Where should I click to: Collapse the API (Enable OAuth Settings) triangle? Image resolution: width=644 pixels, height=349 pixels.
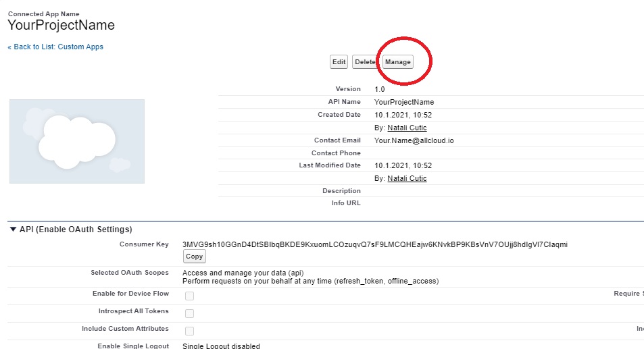click(13, 230)
